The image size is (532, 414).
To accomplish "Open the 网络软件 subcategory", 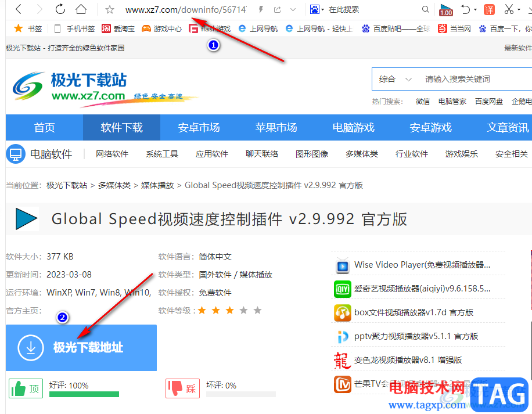I will pyautogui.click(x=112, y=154).
